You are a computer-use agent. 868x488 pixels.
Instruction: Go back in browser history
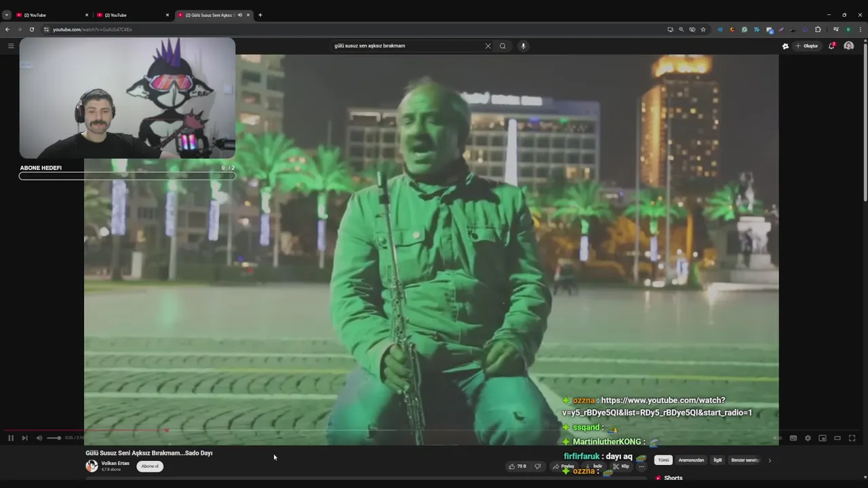click(x=7, y=29)
